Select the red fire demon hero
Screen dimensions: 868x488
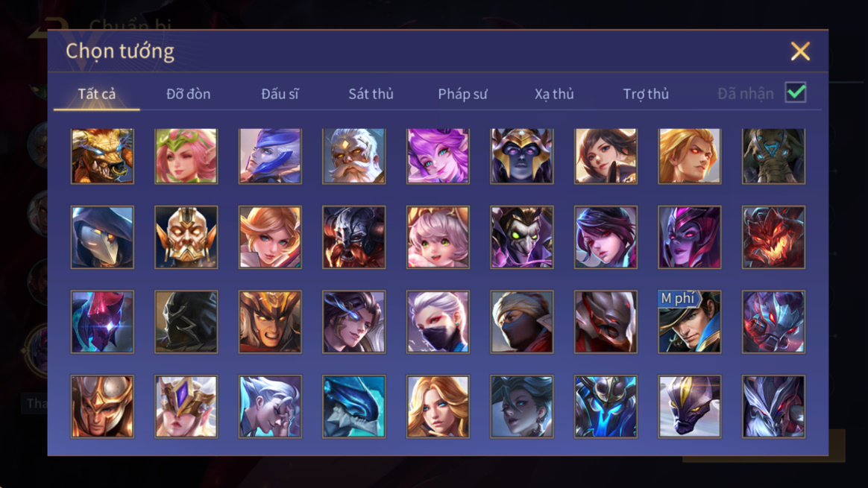pyautogui.click(x=773, y=238)
